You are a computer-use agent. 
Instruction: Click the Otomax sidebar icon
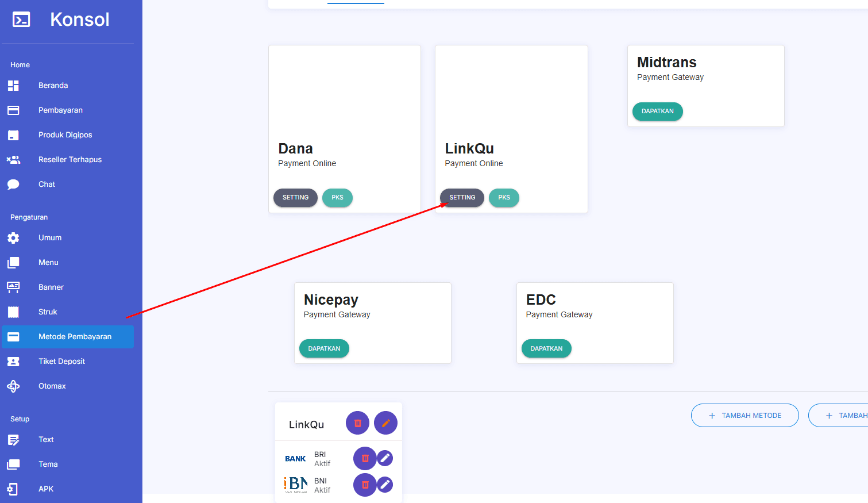click(x=13, y=386)
